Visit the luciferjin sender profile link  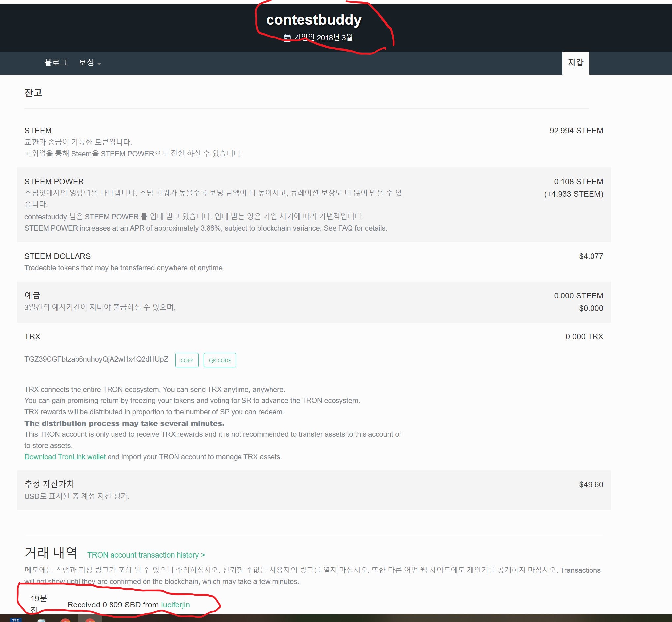175,605
